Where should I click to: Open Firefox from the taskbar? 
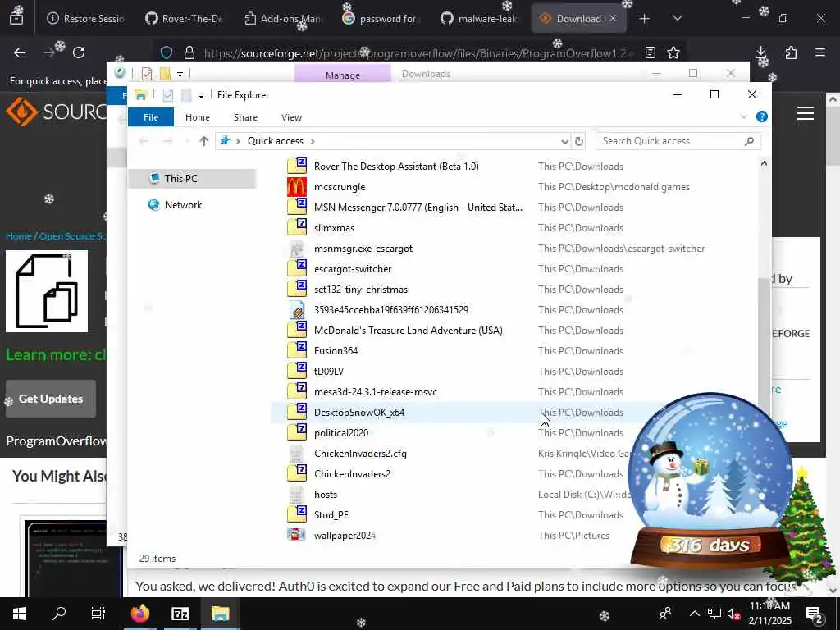tap(139, 614)
